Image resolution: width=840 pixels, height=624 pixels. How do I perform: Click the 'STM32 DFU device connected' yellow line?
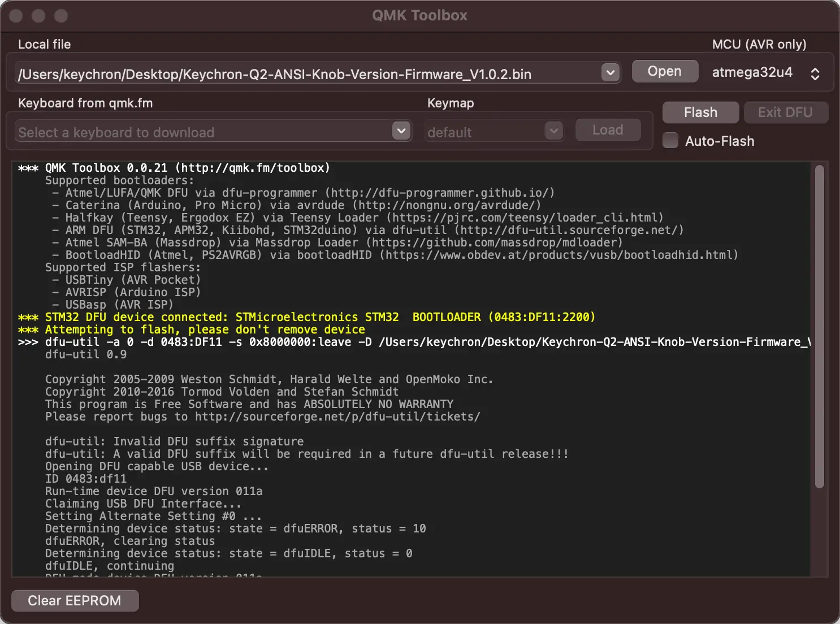pos(306,317)
